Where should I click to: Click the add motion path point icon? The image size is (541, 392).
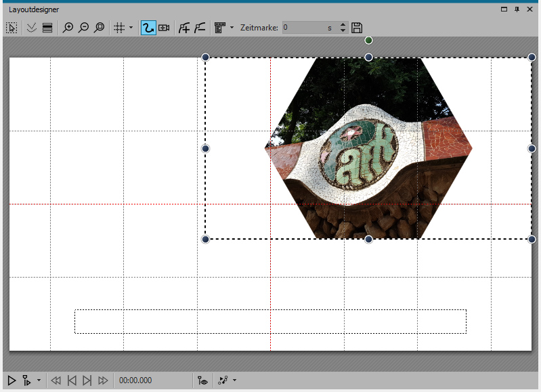coord(183,28)
